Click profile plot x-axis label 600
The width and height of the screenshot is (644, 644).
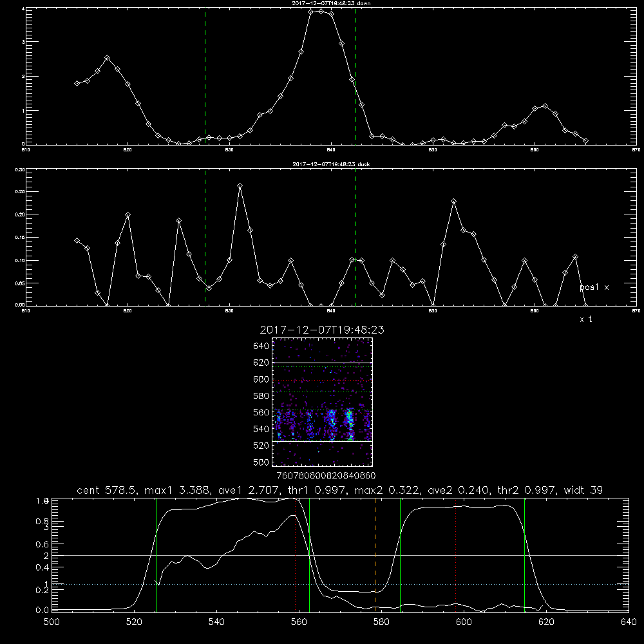pyautogui.click(x=464, y=621)
